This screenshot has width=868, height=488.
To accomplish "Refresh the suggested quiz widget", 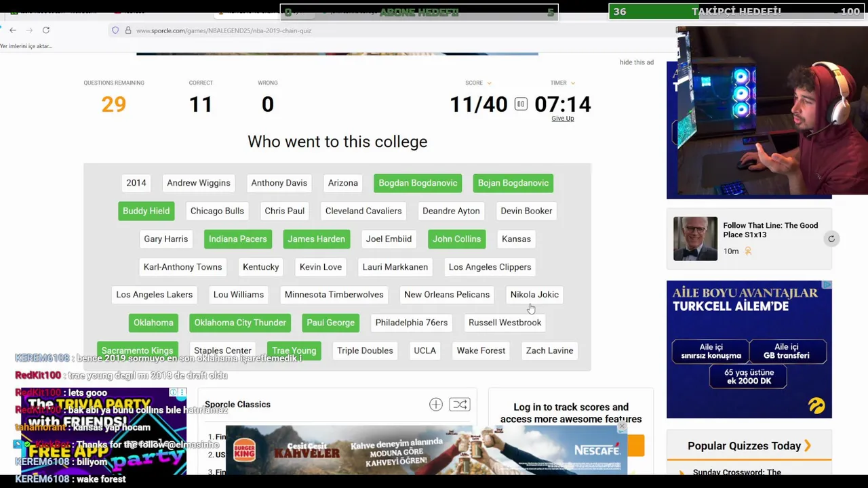I will click(831, 239).
